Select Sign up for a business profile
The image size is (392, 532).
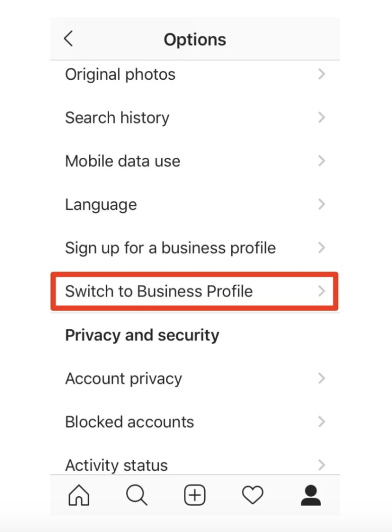point(195,248)
